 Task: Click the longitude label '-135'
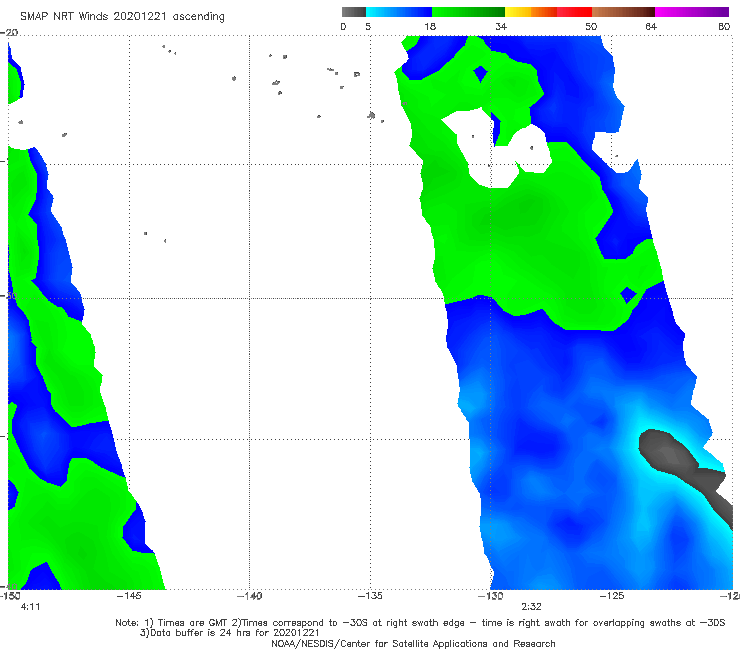coord(370,596)
